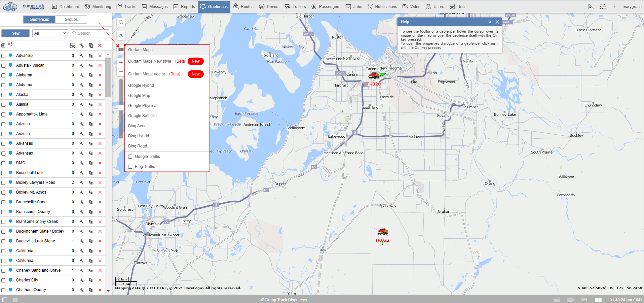The image size is (644, 303).
Task: Copy the BMC geofence using copy icon
Action: [x=91, y=163]
